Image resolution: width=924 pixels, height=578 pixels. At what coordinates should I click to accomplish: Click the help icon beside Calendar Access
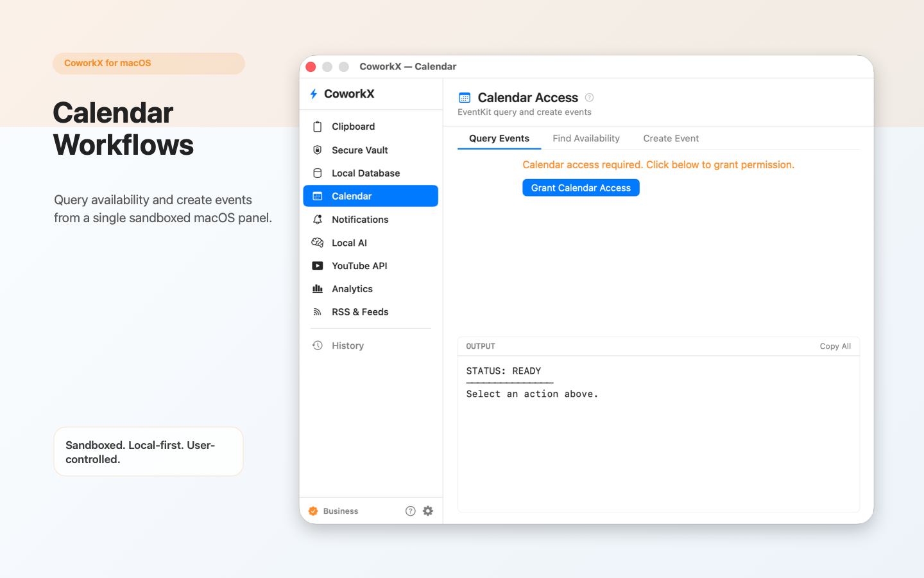click(x=589, y=98)
